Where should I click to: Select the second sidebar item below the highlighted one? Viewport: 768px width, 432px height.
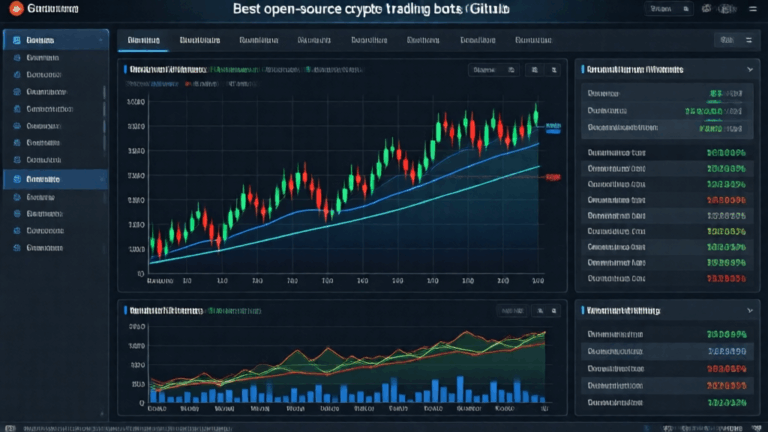pyautogui.click(x=45, y=213)
